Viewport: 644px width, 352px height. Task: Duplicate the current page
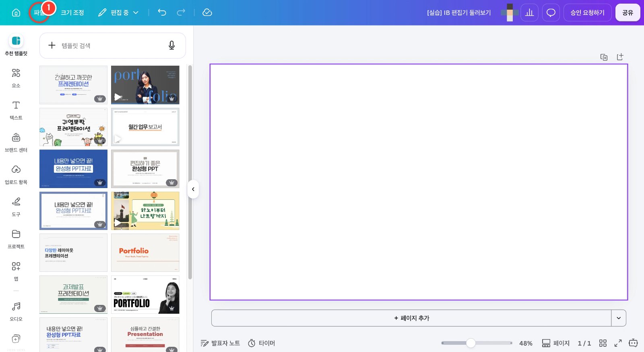pyautogui.click(x=604, y=57)
